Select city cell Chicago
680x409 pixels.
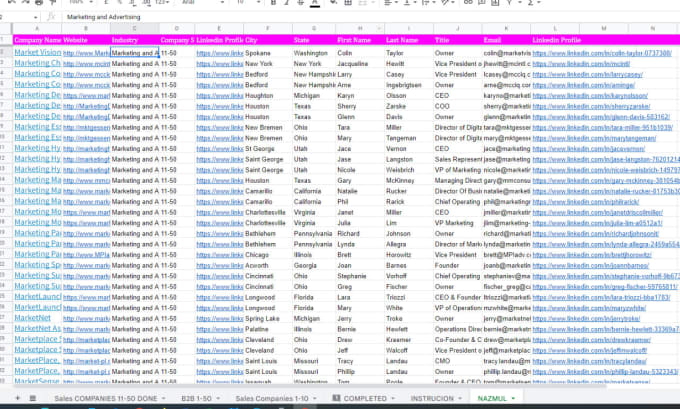[x=268, y=255]
